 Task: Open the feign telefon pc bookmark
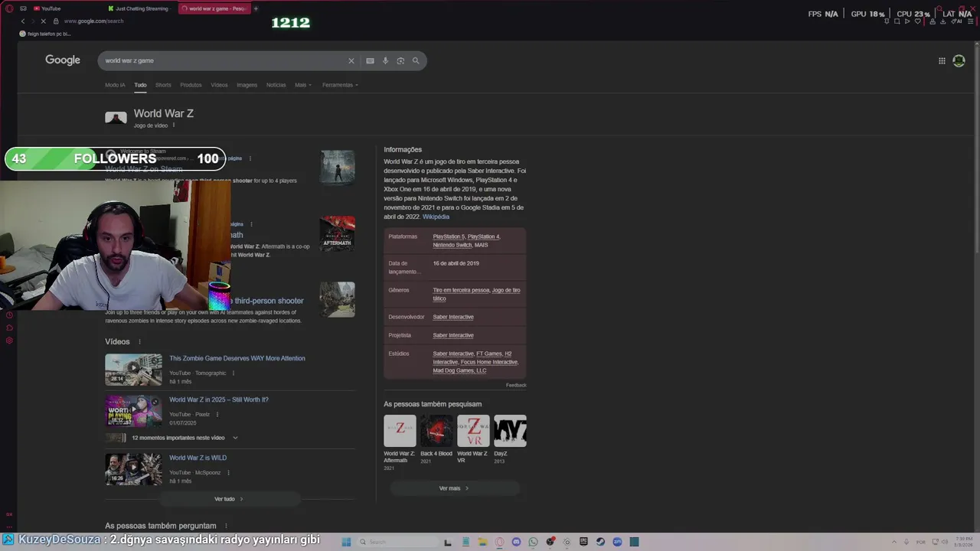coord(45,34)
